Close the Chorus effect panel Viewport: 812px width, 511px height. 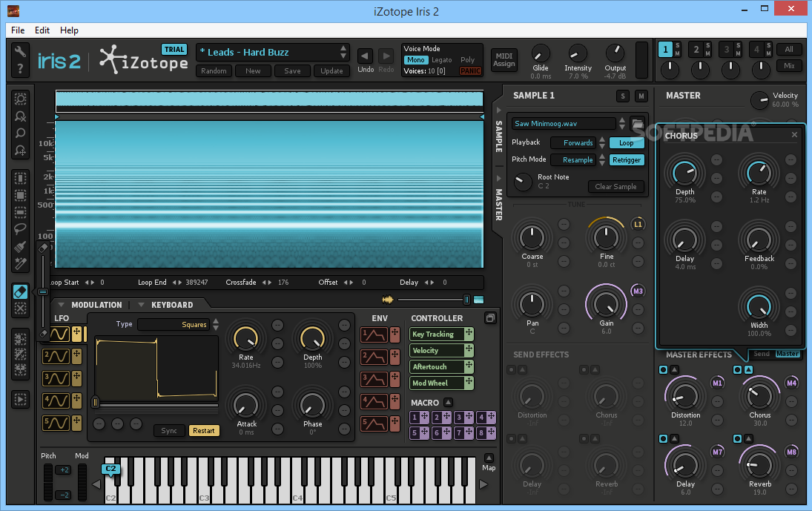[794, 134]
